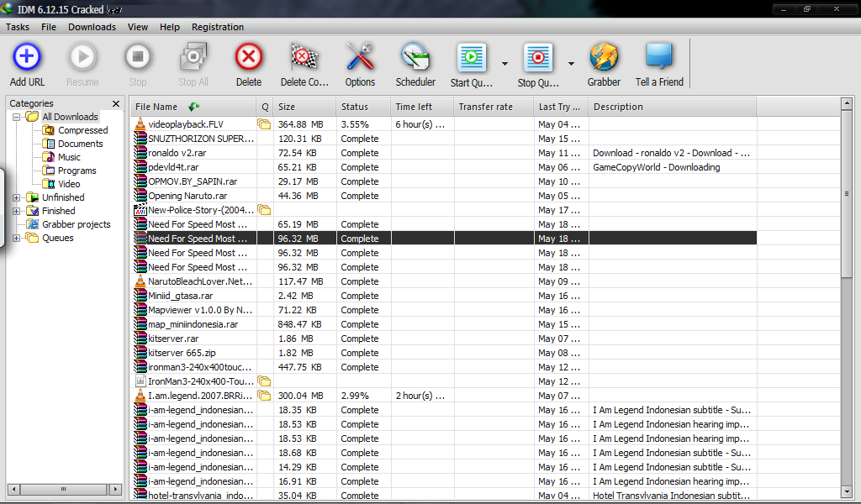The width and height of the screenshot is (861, 504).
Task: Click the vertical scrollbar down arrow
Action: coord(846,492)
